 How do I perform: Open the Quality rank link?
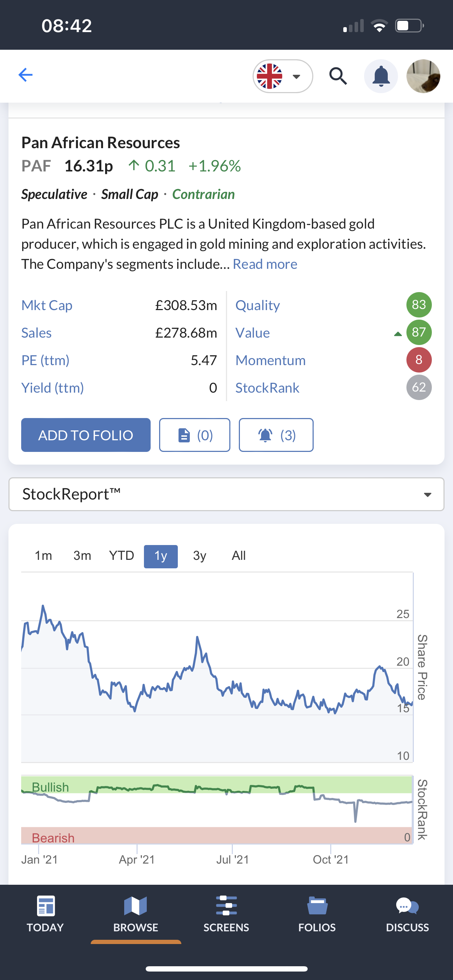(x=258, y=305)
